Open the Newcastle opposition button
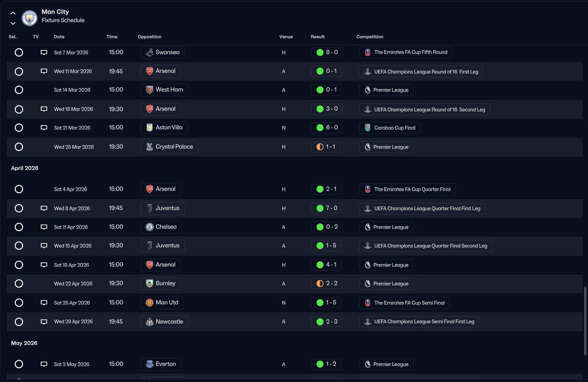588x382 pixels. [164, 322]
